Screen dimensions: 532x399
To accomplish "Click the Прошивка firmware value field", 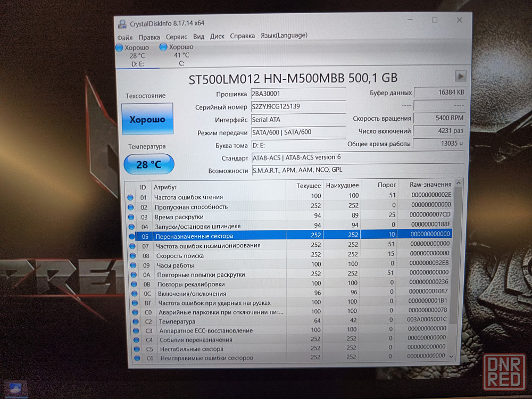I will (x=297, y=94).
